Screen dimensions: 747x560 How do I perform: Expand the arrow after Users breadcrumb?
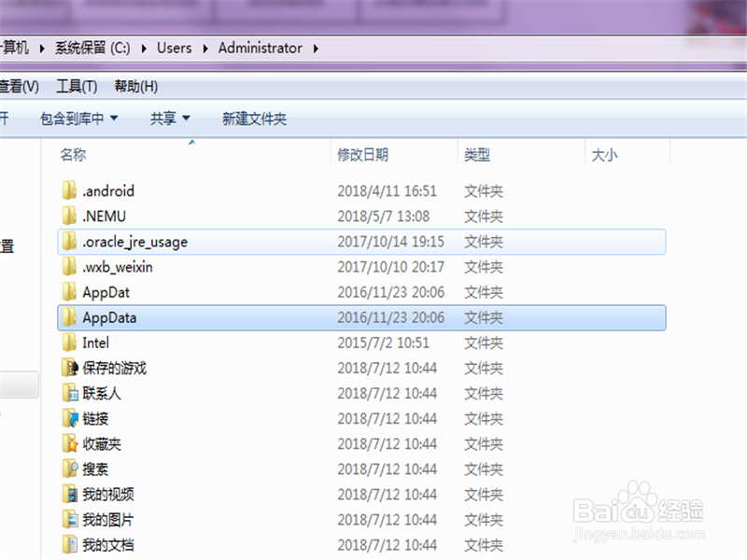click(205, 49)
